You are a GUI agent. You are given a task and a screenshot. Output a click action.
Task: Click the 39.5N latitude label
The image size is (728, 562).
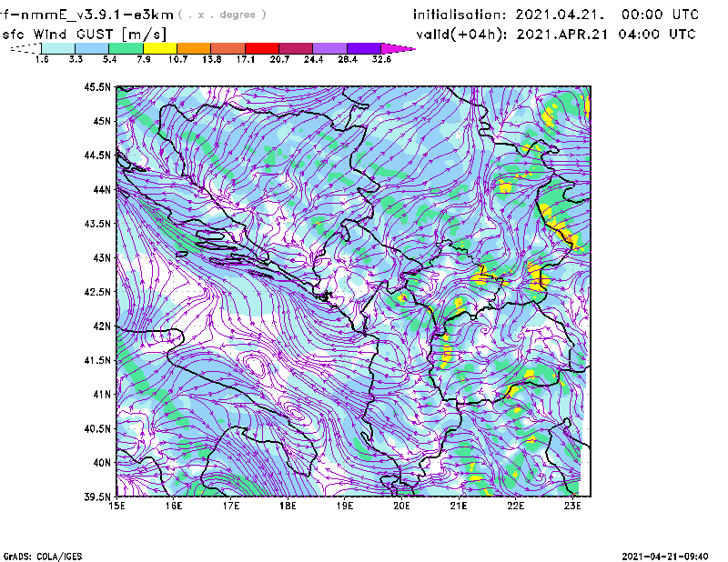coord(97,497)
